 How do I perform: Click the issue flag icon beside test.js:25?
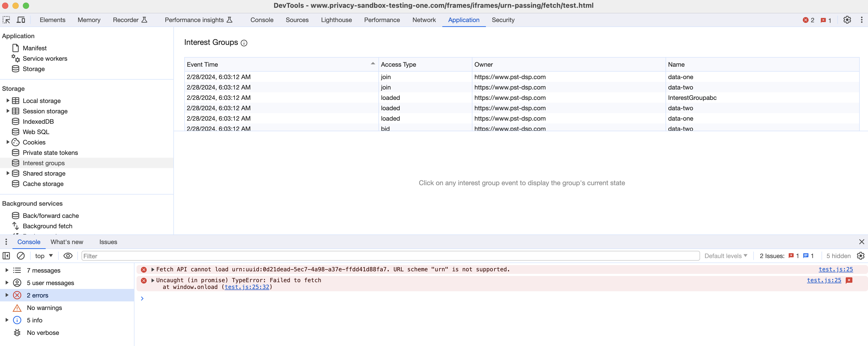(x=849, y=280)
